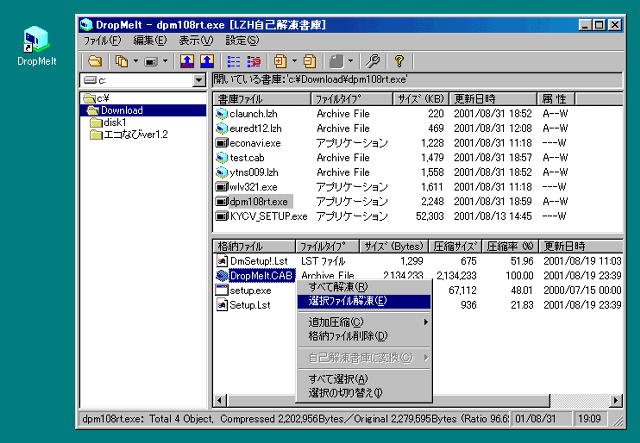Click the grayed-out dark page toolbar icon
Viewport: 640px width, 443px height.
pyautogui.click(x=336, y=61)
